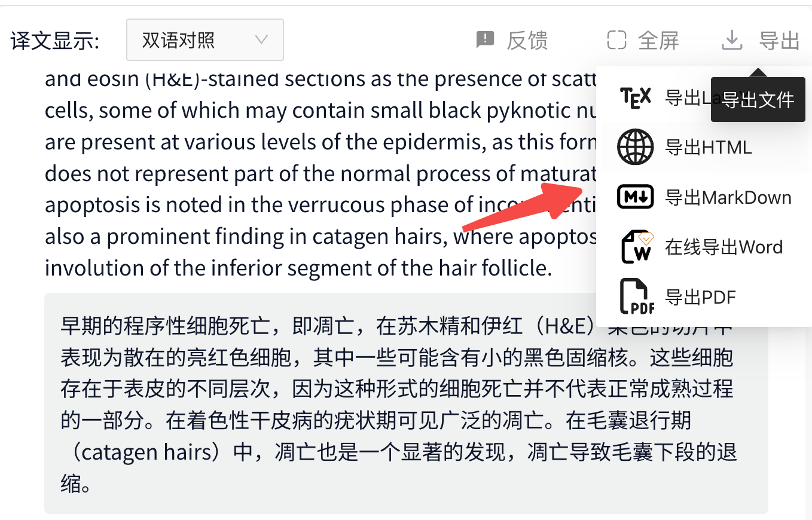Click the globe HTML export icon
This screenshot has height=520, width=812.
click(x=636, y=147)
